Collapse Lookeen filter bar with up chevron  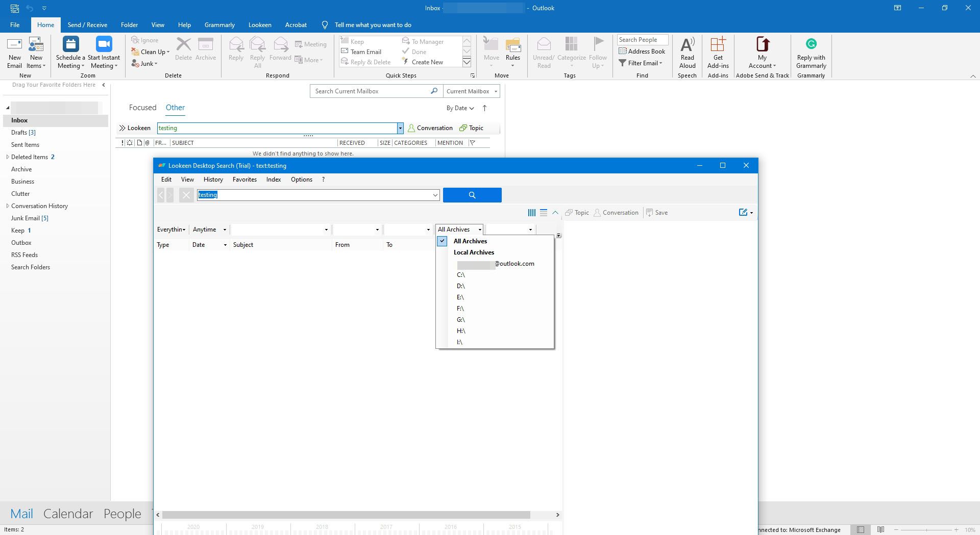[555, 213]
